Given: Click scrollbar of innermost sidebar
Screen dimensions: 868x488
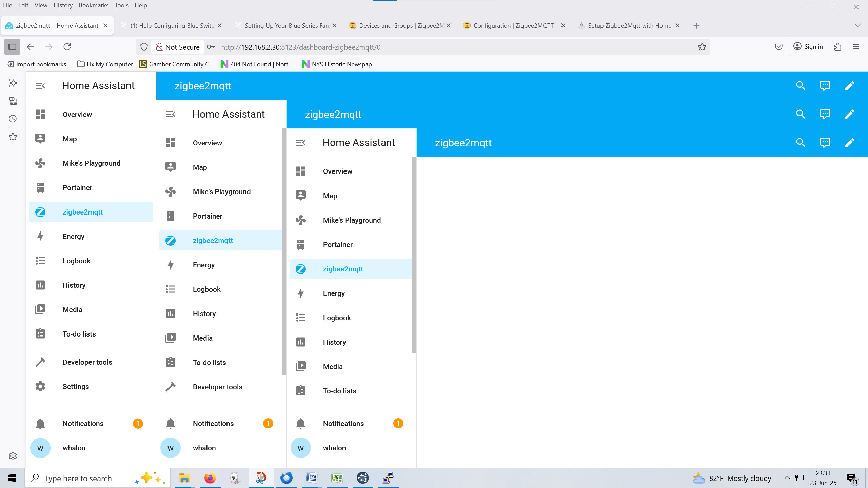Looking at the screenshot, I should pyautogui.click(x=414, y=255).
